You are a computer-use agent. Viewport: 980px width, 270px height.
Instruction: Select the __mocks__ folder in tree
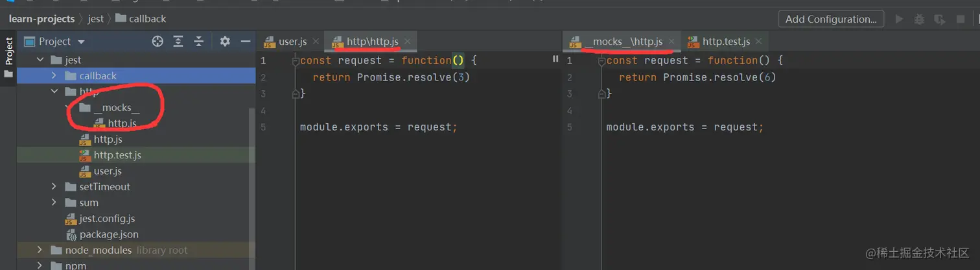click(117, 108)
